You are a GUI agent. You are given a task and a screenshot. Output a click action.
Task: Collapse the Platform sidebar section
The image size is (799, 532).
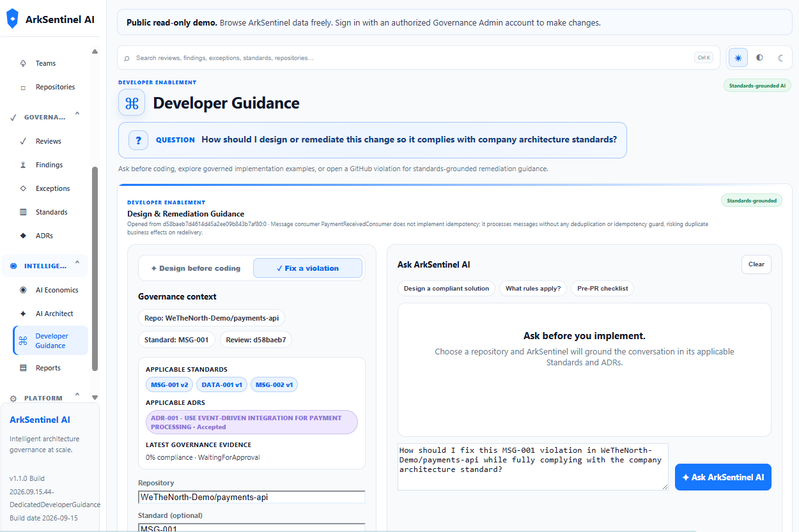(77, 395)
